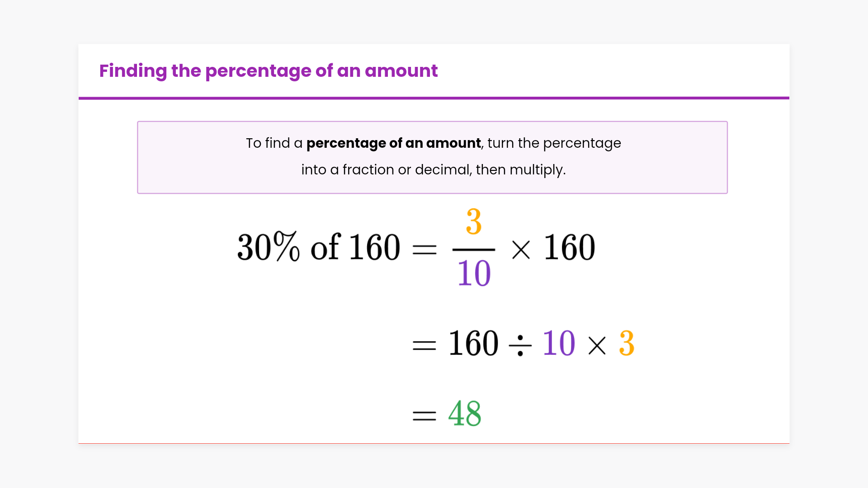Click the green answer 48
This screenshot has height=488, width=868.
[465, 413]
